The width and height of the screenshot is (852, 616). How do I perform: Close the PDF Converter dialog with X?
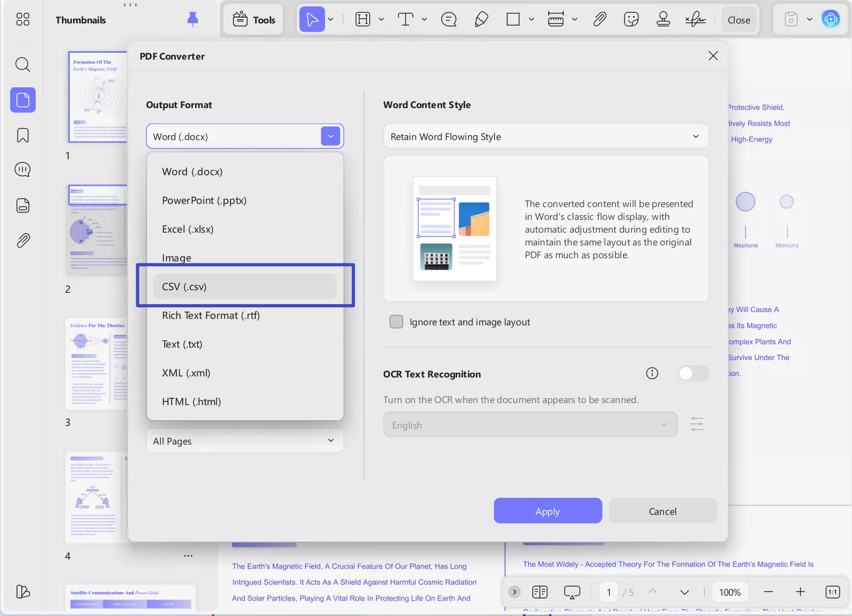[x=713, y=56]
